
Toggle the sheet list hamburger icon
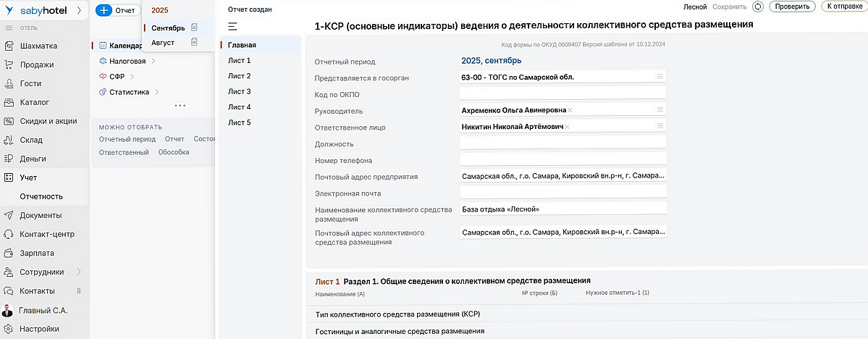pos(232,27)
